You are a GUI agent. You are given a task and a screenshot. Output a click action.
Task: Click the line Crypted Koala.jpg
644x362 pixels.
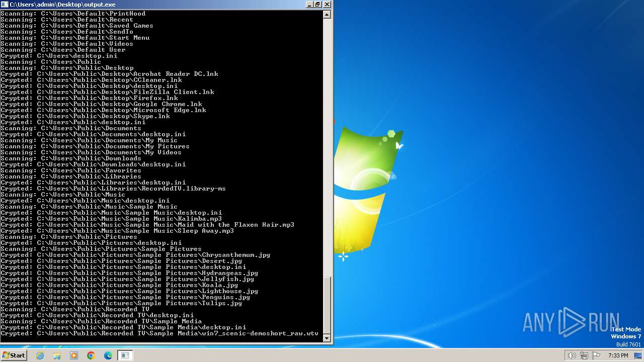pos(119,285)
